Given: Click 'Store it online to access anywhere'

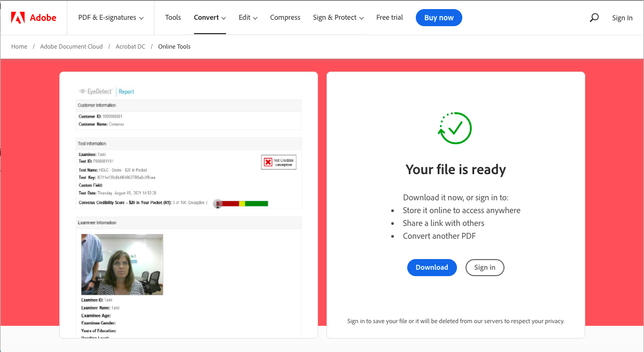Looking at the screenshot, I should pyautogui.click(x=462, y=210).
